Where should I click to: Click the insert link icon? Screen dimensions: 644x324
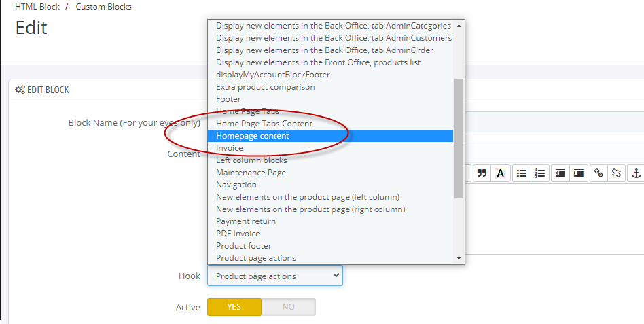pyautogui.click(x=598, y=173)
